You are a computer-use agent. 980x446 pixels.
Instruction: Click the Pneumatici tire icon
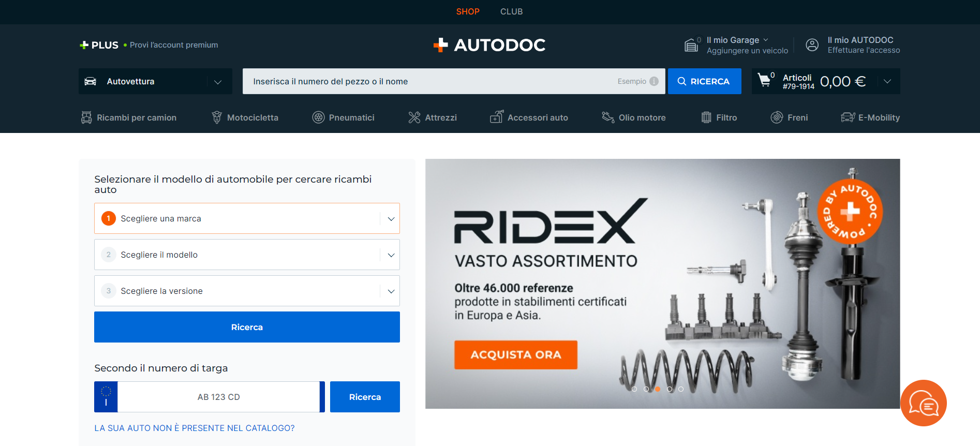[318, 117]
